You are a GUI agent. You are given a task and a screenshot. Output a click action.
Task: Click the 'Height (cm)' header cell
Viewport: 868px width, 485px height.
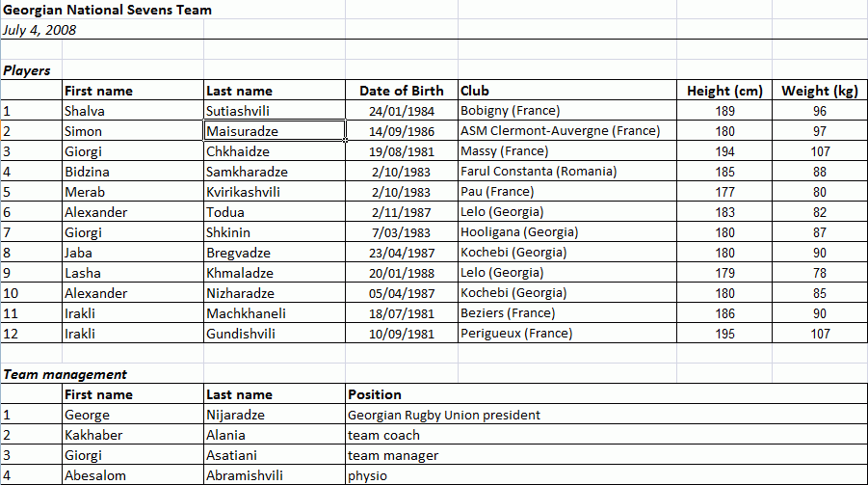(x=724, y=91)
